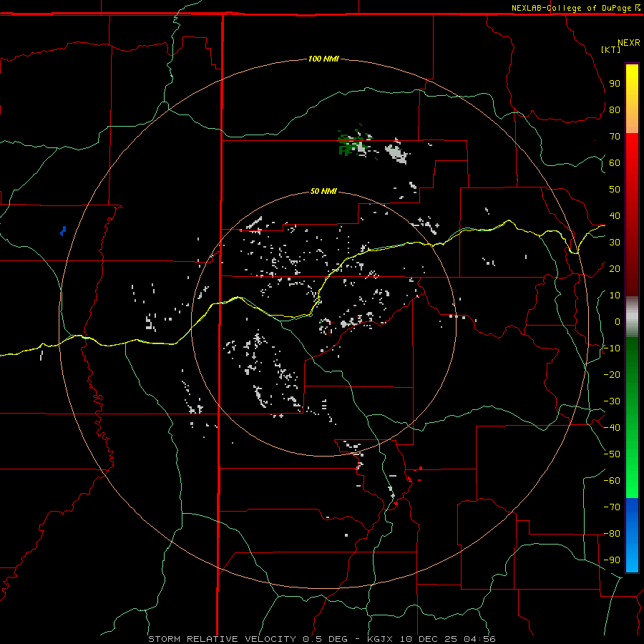Click the -10 knot scale label
Viewport: 644px width, 644px height.
point(612,348)
